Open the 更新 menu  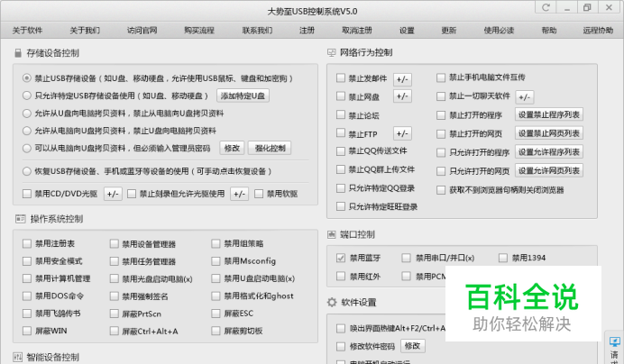(x=448, y=31)
